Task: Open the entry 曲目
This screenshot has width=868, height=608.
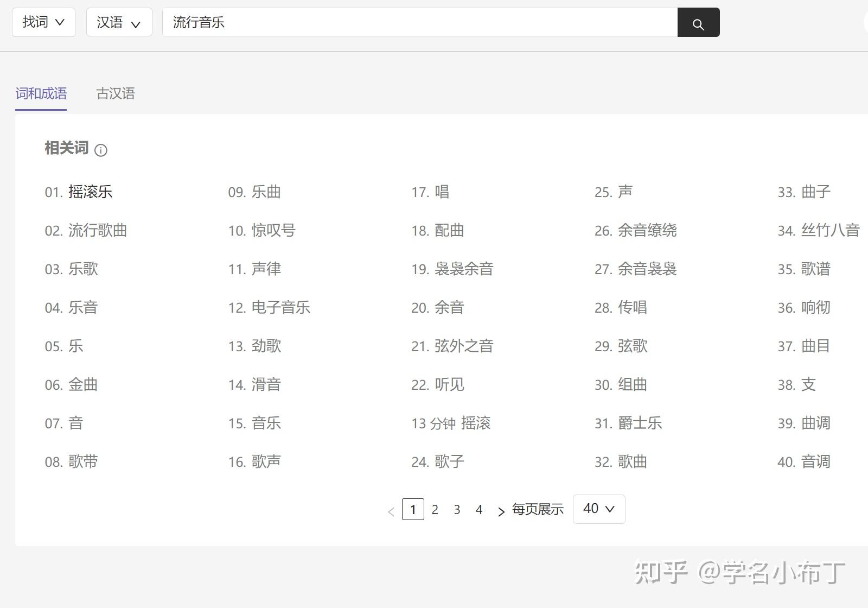Action: [816, 346]
